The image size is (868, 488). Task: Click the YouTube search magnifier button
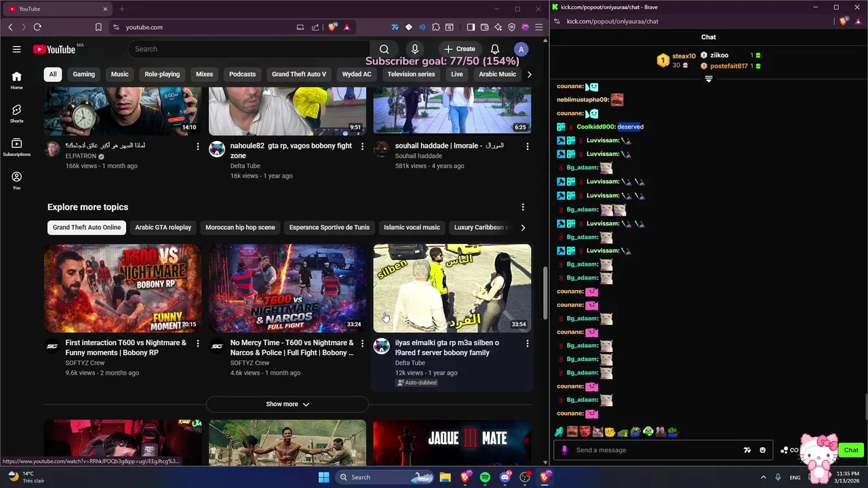(384, 49)
